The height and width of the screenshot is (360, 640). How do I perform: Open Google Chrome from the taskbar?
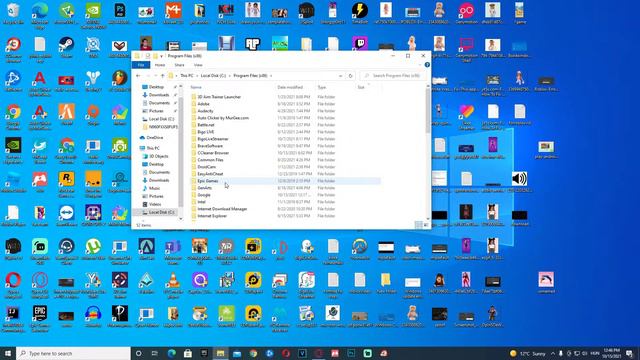click(253, 353)
